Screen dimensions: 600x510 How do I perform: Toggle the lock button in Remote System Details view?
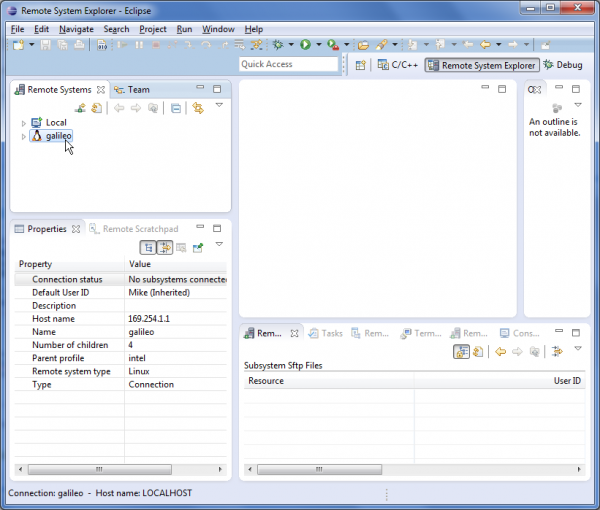click(461, 352)
